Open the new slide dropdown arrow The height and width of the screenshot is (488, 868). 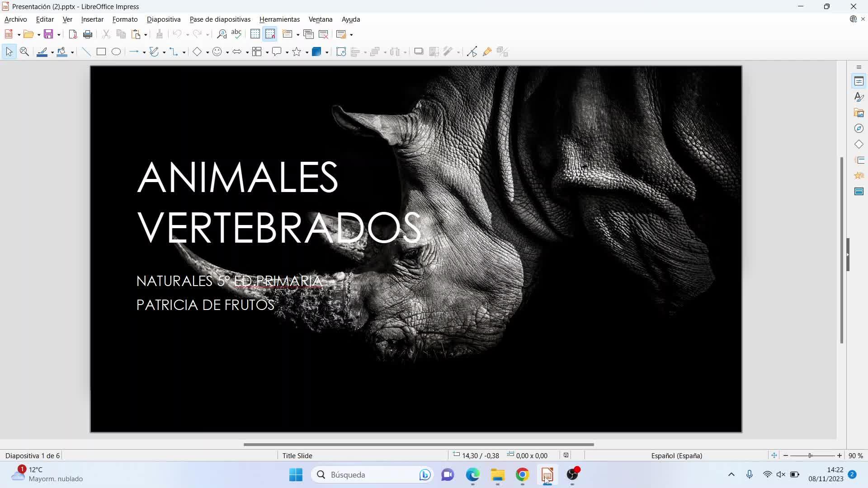tap(298, 35)
